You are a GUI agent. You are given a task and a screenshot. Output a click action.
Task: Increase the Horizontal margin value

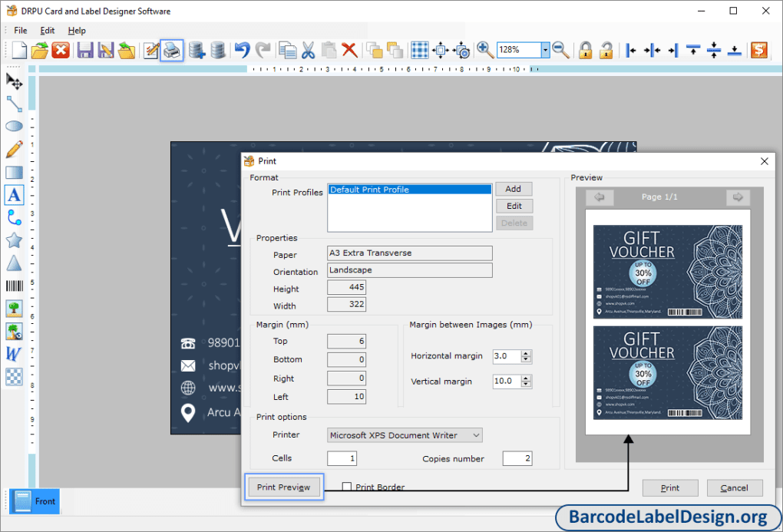pyautogui.click(x=526, y=353)
